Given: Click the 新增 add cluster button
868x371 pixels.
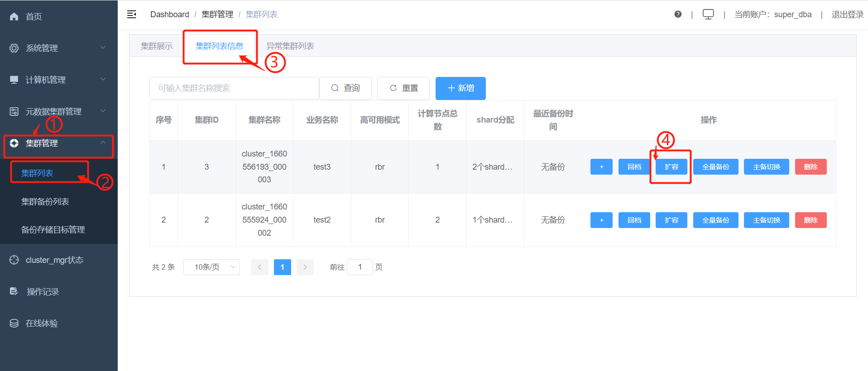Looking at the screenshot, I should (460, 88).
